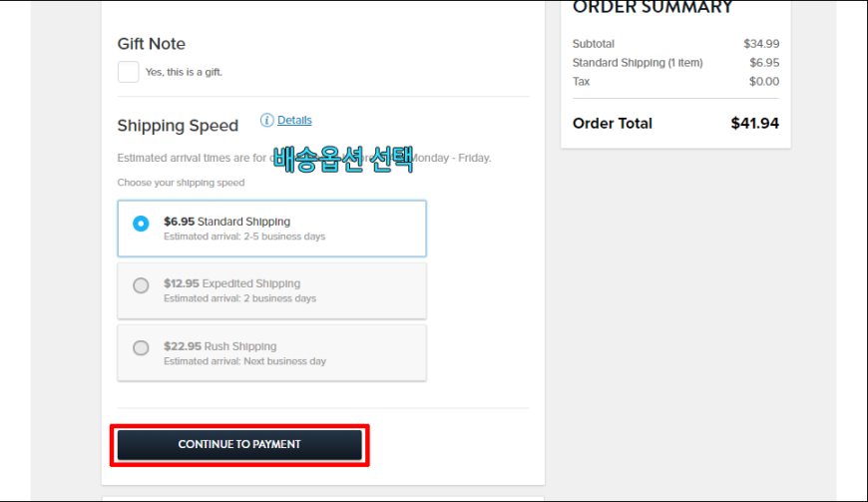Click the Expedited Shipping option card
This screenshot has height=502, width=868.
[x=271, y=290]
